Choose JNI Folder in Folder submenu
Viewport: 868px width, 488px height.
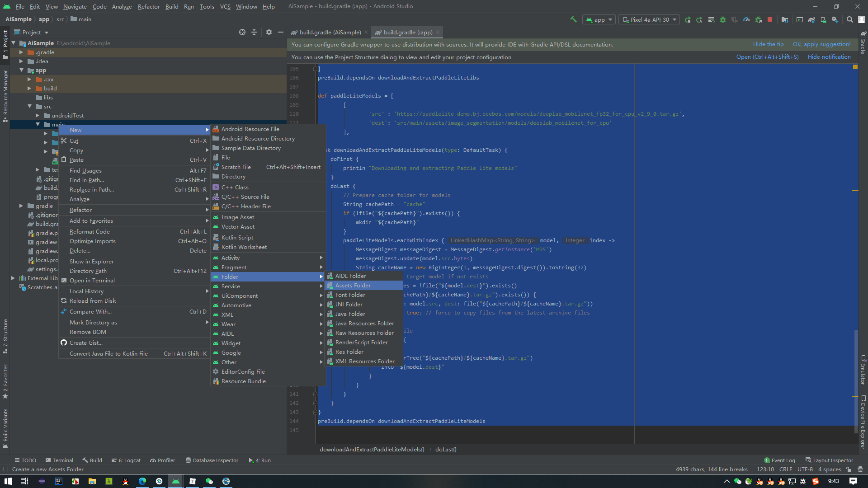[364, 305]
